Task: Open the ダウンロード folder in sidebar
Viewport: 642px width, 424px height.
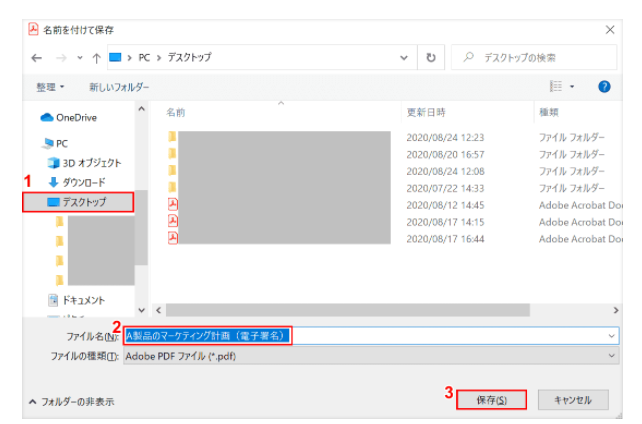Action: [x=83, y=182]
